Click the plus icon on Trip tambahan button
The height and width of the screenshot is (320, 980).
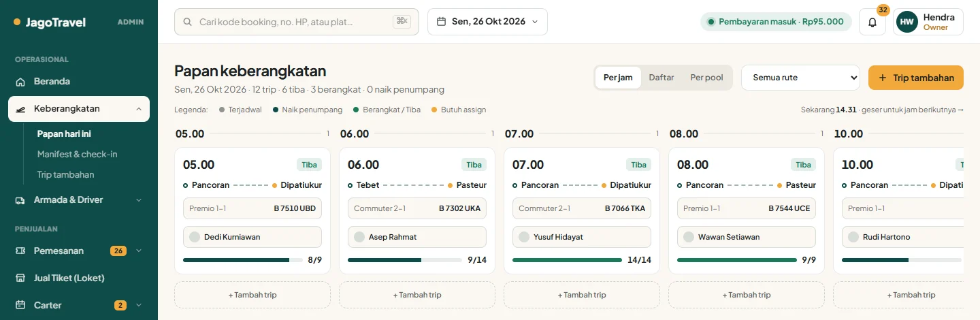click(x=883, y=78)
